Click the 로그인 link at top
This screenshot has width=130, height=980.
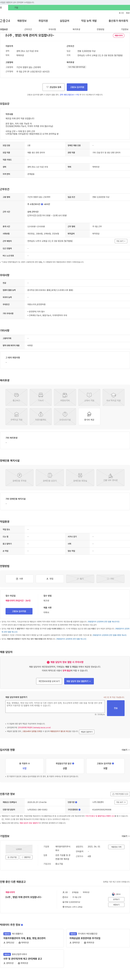click(x=121, y=13)
